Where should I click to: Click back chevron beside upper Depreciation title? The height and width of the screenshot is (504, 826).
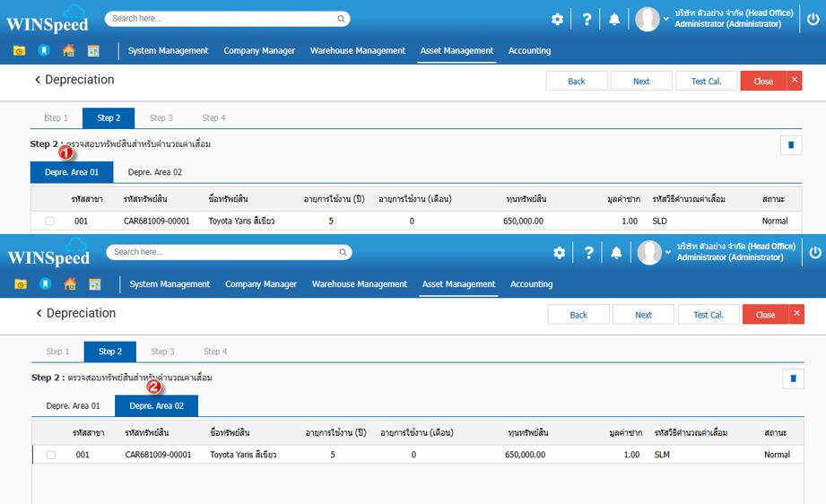coord(38,80)
